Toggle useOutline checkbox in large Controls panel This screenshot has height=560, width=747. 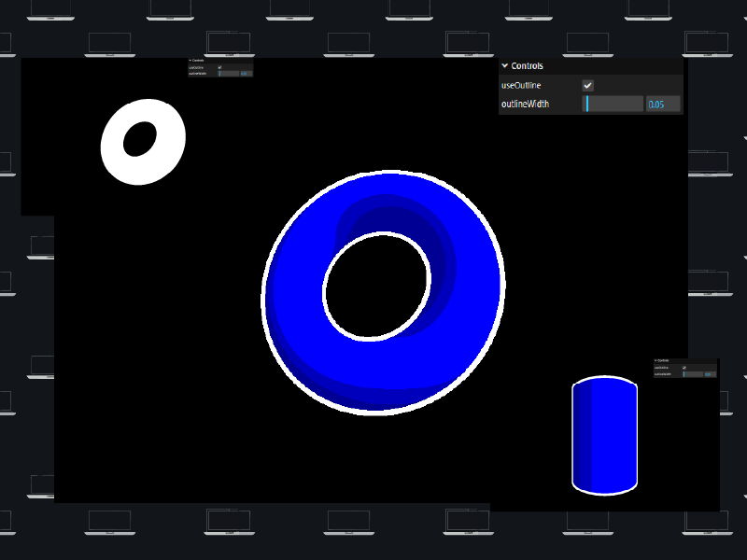pyautogui.click(x=588, y=86)
